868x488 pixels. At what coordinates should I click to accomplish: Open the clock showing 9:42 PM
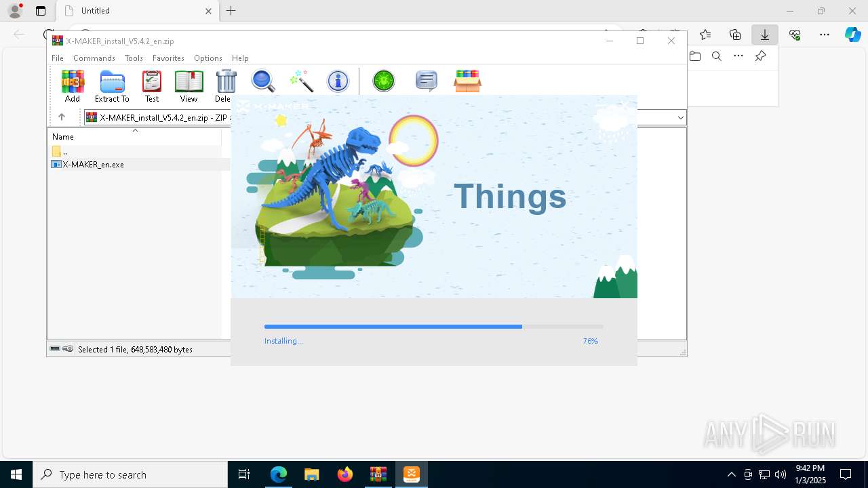coord(810,474)
